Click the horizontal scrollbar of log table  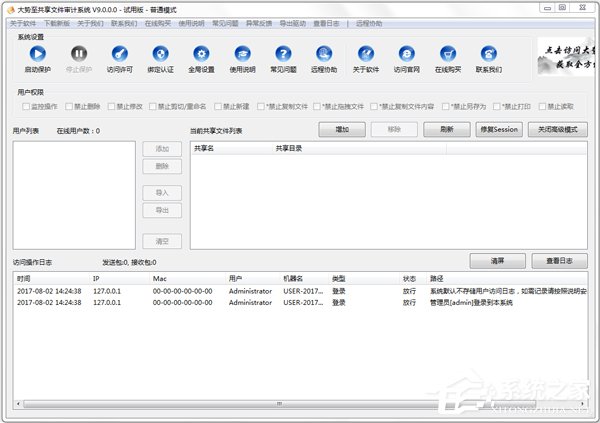280,404
